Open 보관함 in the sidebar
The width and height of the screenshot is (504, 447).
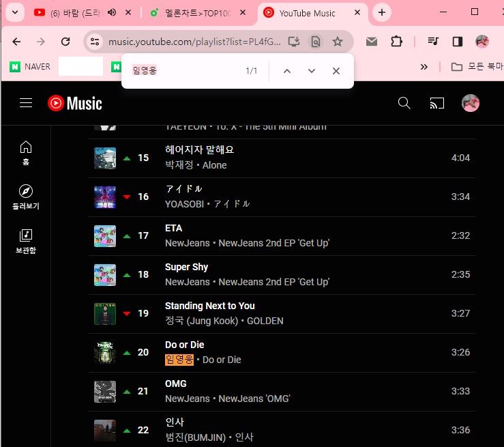(26, 242)
